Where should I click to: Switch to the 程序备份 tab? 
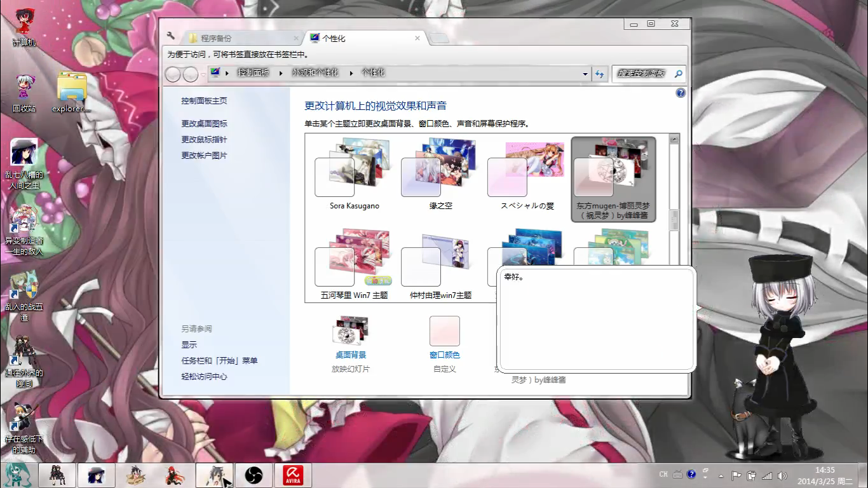(243, 38)
